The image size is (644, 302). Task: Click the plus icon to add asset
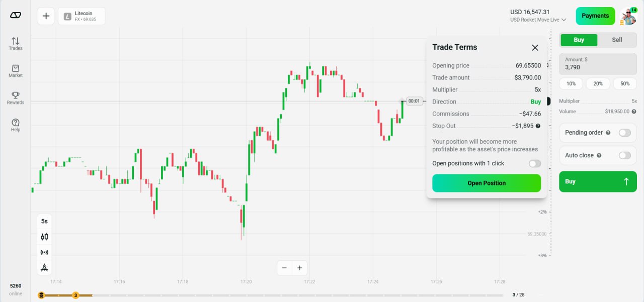[x=46, y=16]
